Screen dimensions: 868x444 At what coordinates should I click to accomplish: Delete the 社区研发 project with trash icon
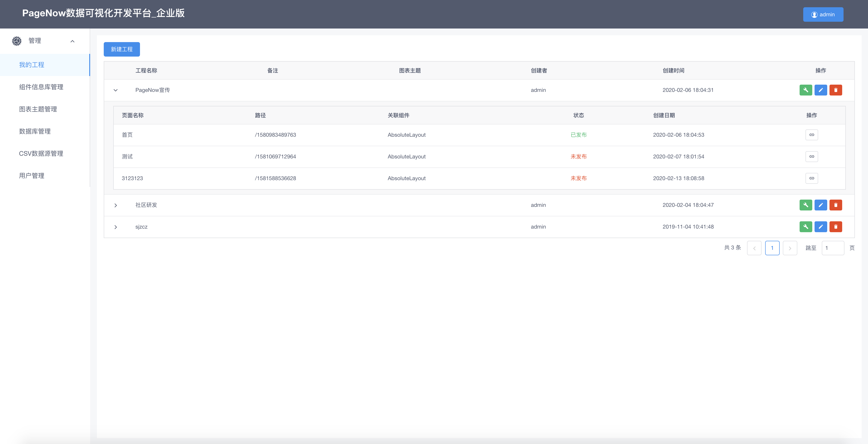point(836,205)
